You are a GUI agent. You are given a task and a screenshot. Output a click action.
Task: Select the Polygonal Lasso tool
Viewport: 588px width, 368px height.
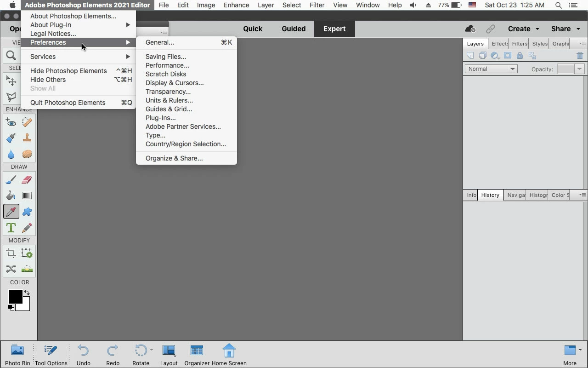click(11, 97)
